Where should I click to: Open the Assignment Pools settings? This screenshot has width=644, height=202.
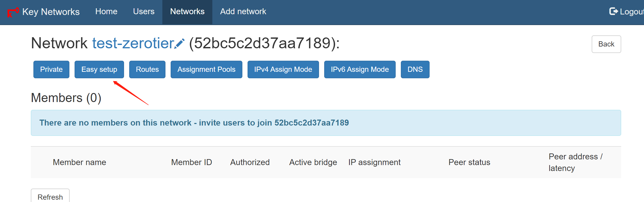[206, 69]
